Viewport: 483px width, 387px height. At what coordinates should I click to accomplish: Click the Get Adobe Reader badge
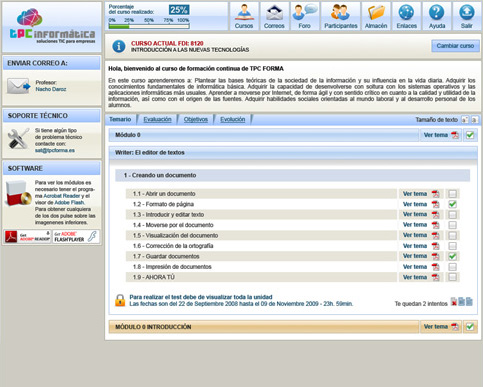(x=27, y=236)
